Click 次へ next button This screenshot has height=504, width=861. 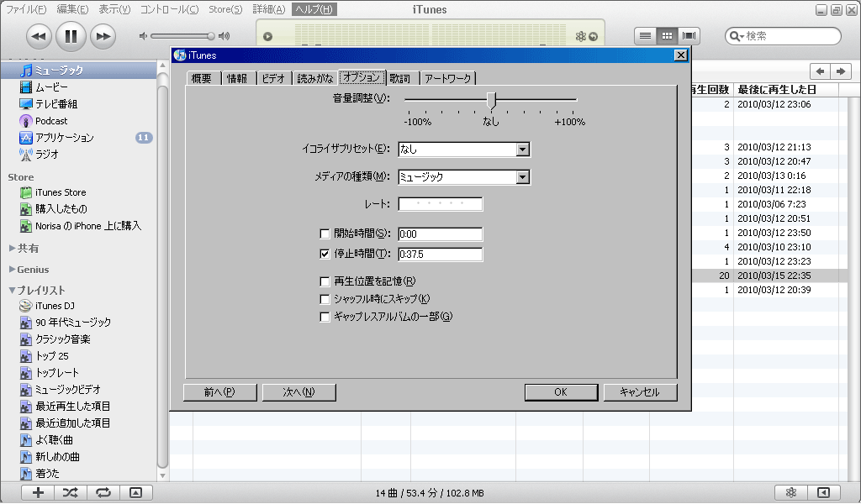(x=298, y=392)
